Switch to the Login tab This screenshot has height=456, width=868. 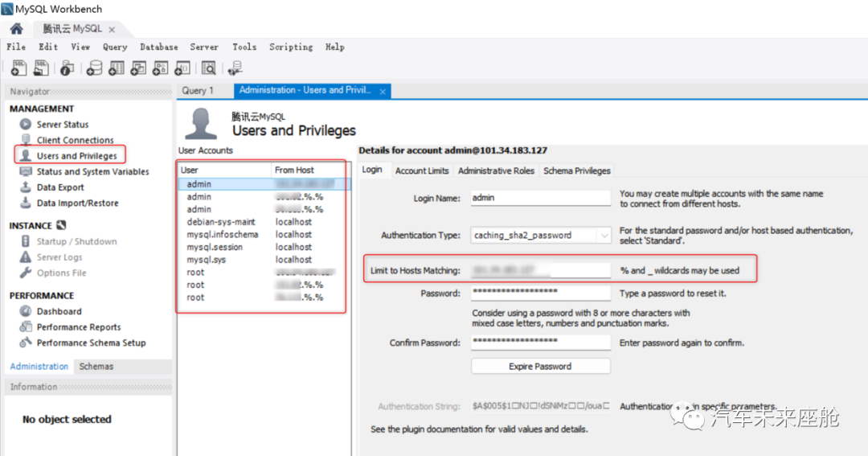[372, 170]
